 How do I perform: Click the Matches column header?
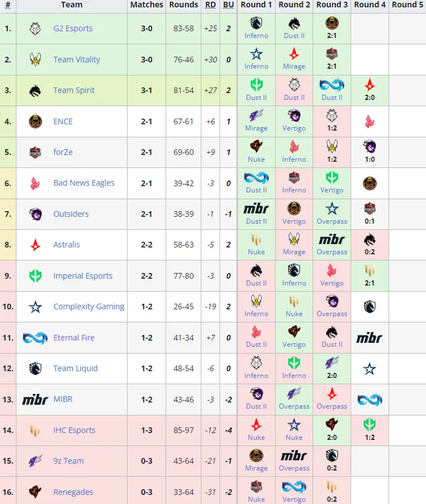tap(146, 5)
